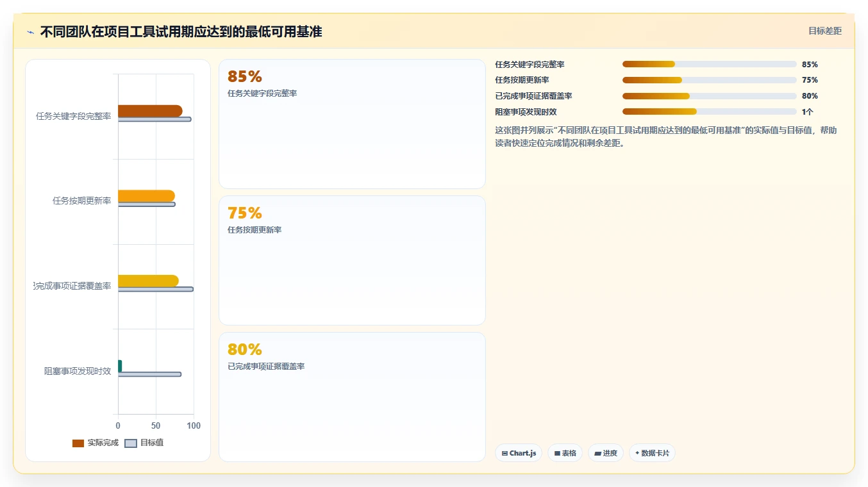The image size is (868, 487).
Task: Open the 80% data card
Action: (x=352, y=397)
